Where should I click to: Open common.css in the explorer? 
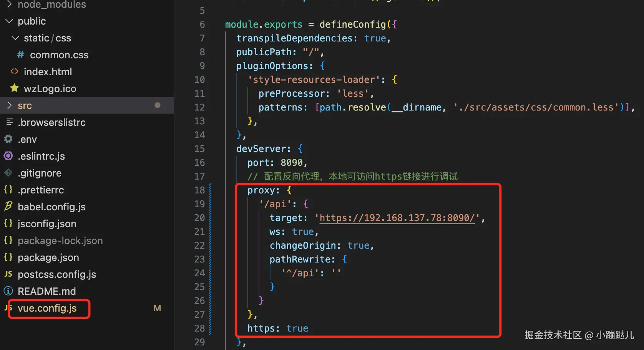click(x=59, y=55)
